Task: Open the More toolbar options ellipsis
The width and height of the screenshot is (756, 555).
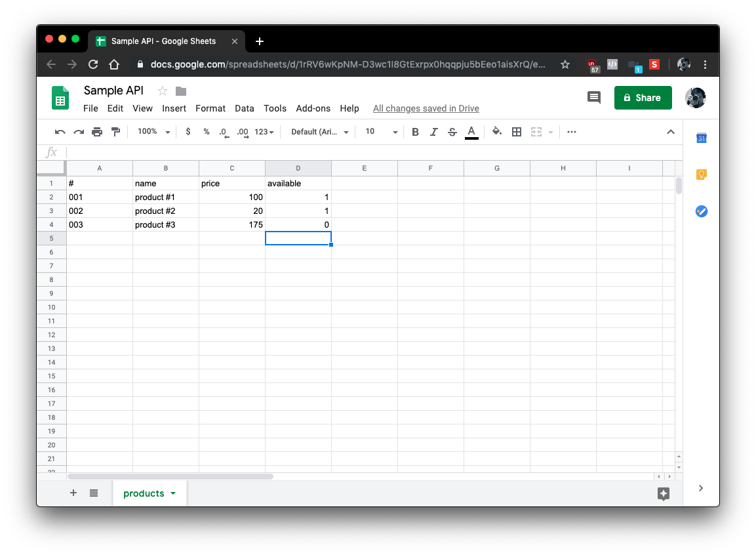Action: (572, 132)
